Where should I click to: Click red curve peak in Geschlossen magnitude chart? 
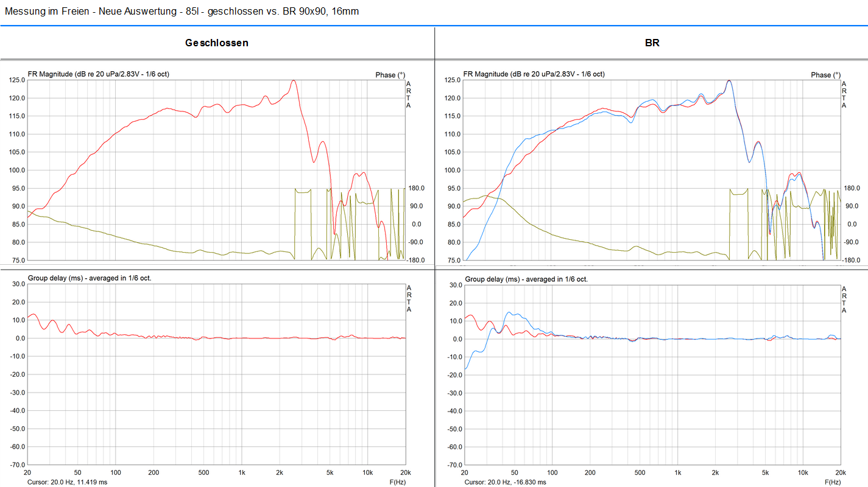point(294,80)
